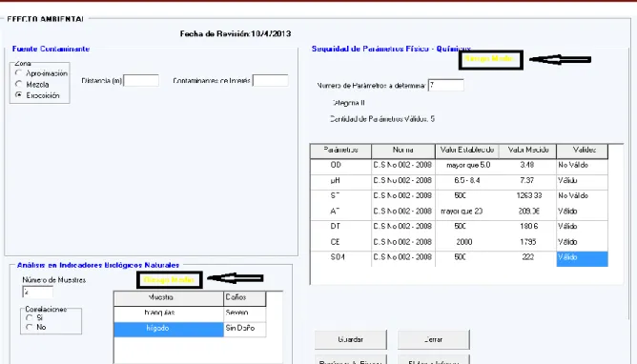The height and width of the screenshot is (364, 637).
Task: Click the 'Sin Daño' damage cell
Action: 244,329
